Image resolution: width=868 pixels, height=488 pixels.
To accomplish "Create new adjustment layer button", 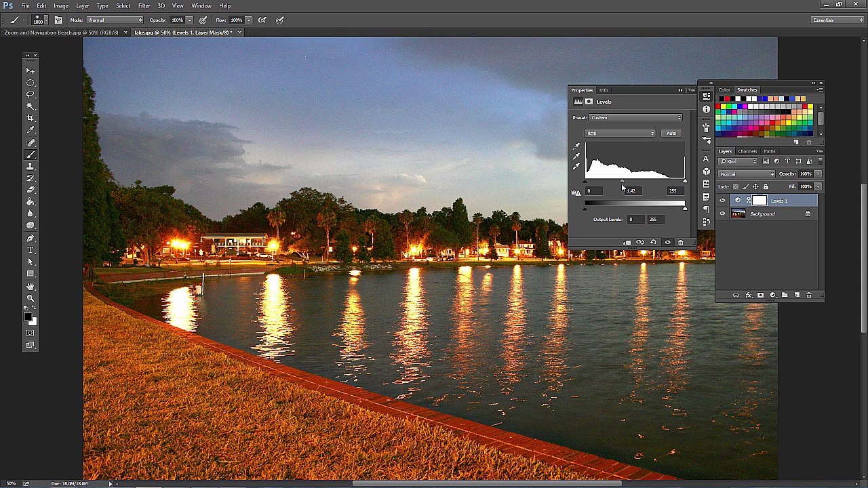I will [772, 296].
